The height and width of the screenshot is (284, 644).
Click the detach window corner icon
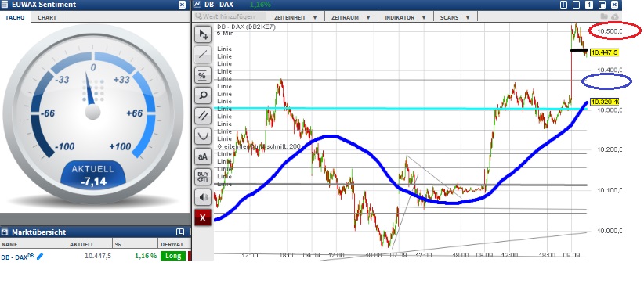coord(602,5)
